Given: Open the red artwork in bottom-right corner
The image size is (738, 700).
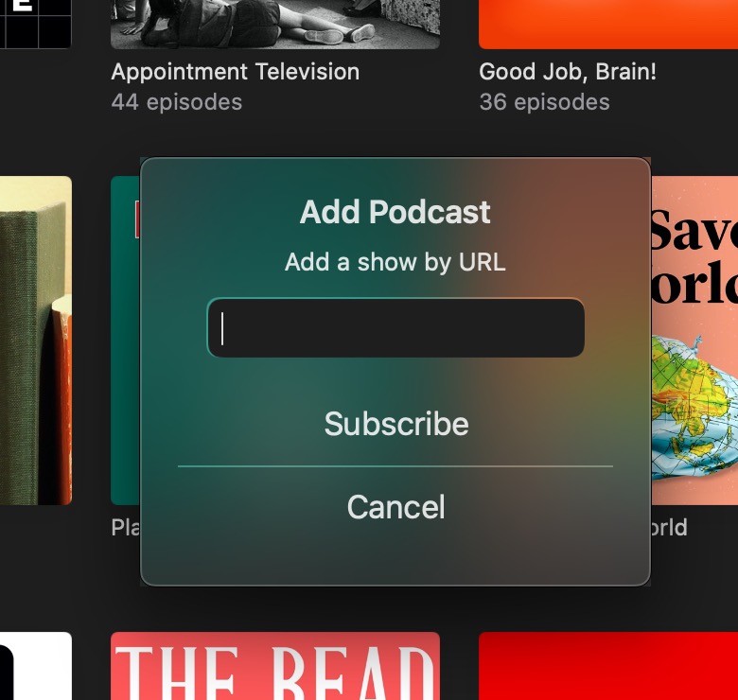Looking at the screenshot, I should pyautogui.click(x=607, y=666).
